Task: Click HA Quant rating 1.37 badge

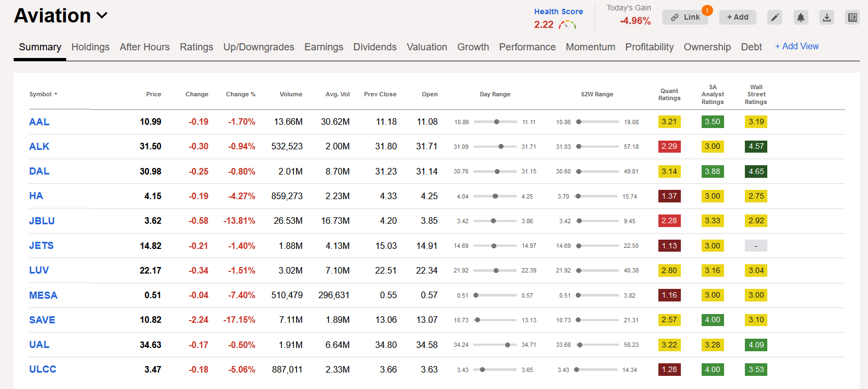Action: click(x=669, y=196)
